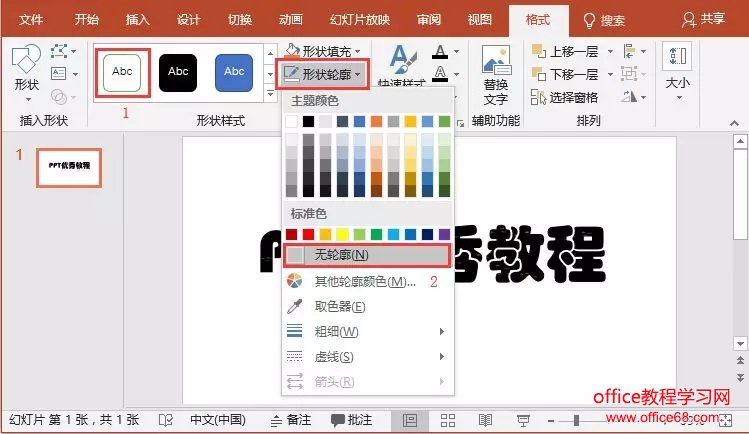The height and width of the screenshot is (434, 749).
Task: Pick the red standard color swatch
Action: pos(310,234)
